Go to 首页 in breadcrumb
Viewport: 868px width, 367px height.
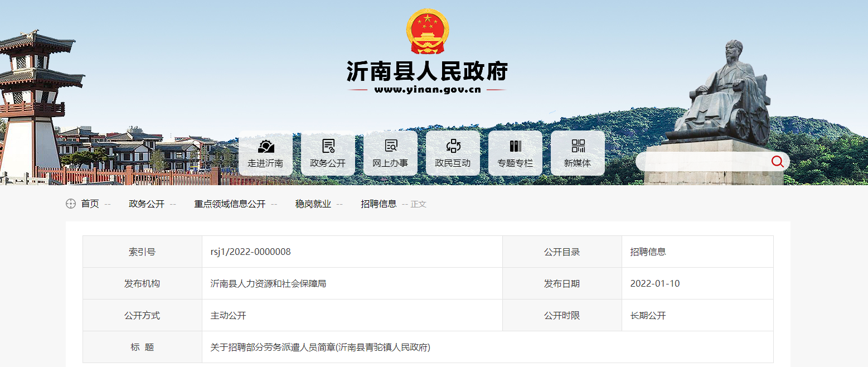coord(90,204)
